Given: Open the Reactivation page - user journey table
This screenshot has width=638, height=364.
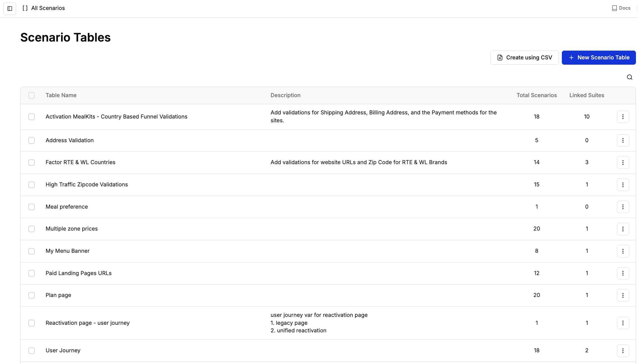Looking at the screenshot, I should (x=87, y=323).
